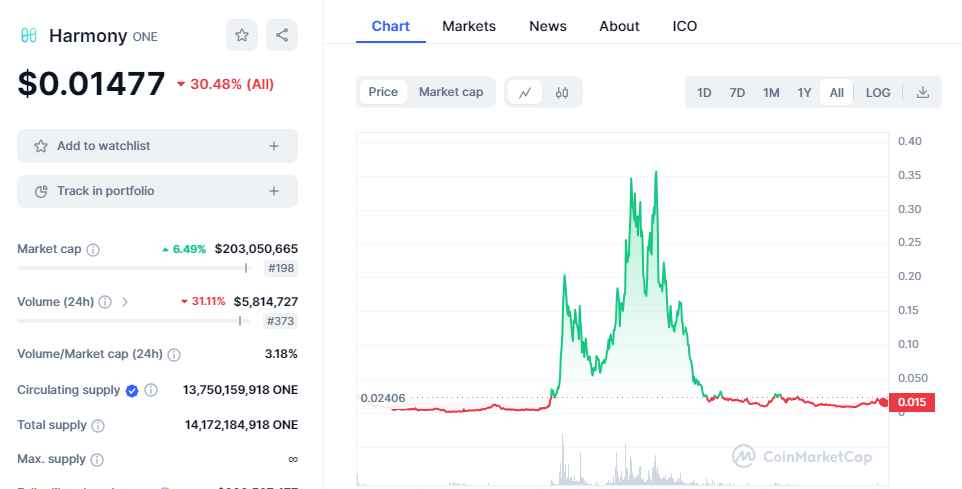
Task: Toggle chart to Price view
Action: [x=383, y=92]
